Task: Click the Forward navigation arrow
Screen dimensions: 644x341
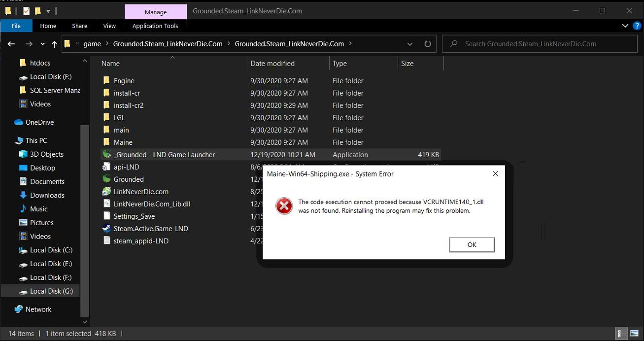Action: 29,44
